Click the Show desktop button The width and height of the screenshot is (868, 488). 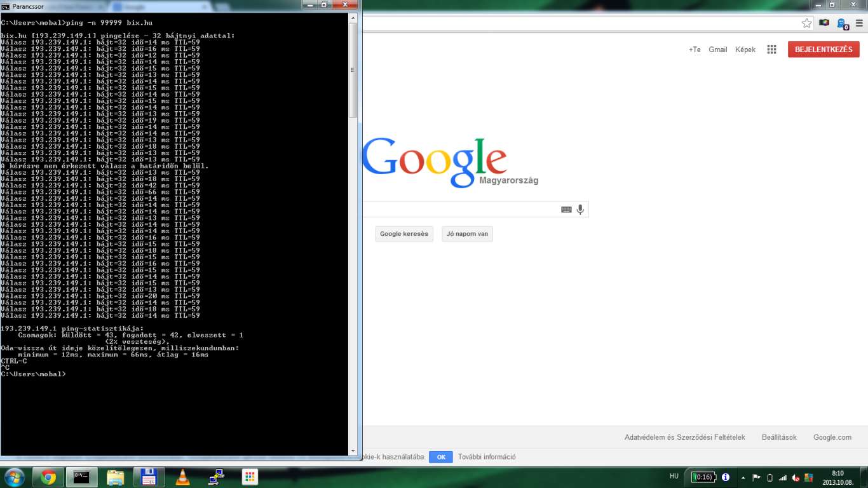click(x=864, y=477)
